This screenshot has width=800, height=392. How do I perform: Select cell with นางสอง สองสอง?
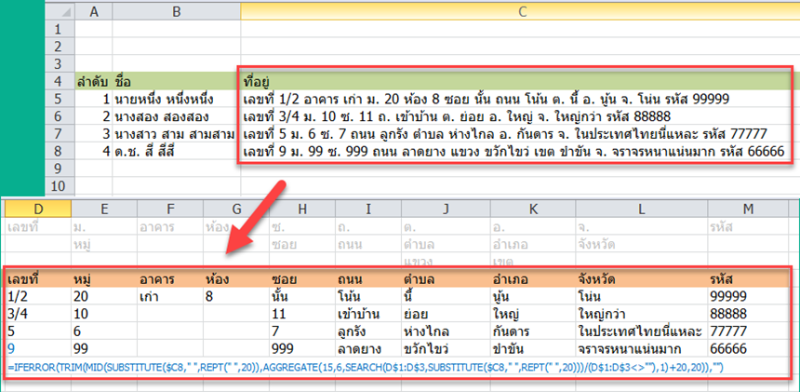coord(177,116)
